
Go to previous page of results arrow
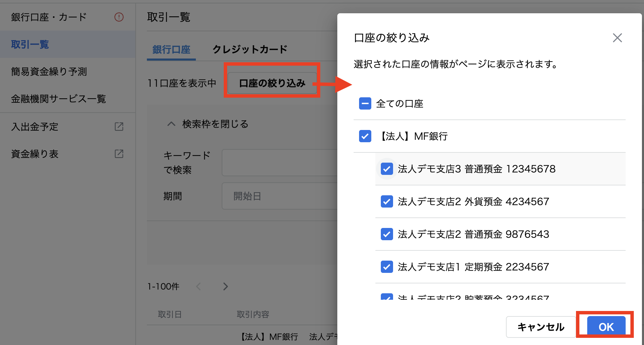(199, 286)
